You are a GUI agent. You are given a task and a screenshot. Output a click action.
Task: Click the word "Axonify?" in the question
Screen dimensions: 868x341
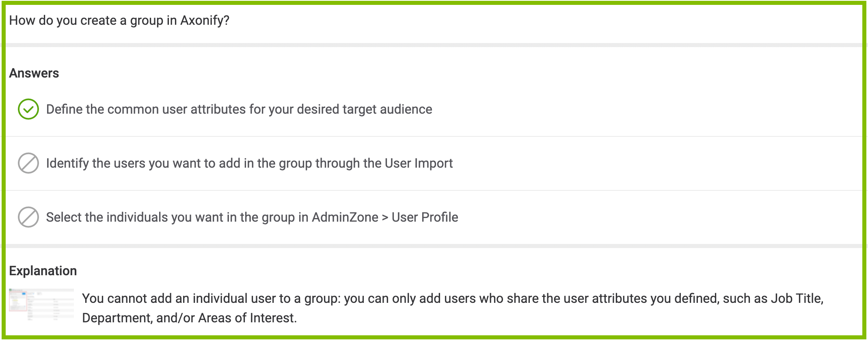point(205,20)
